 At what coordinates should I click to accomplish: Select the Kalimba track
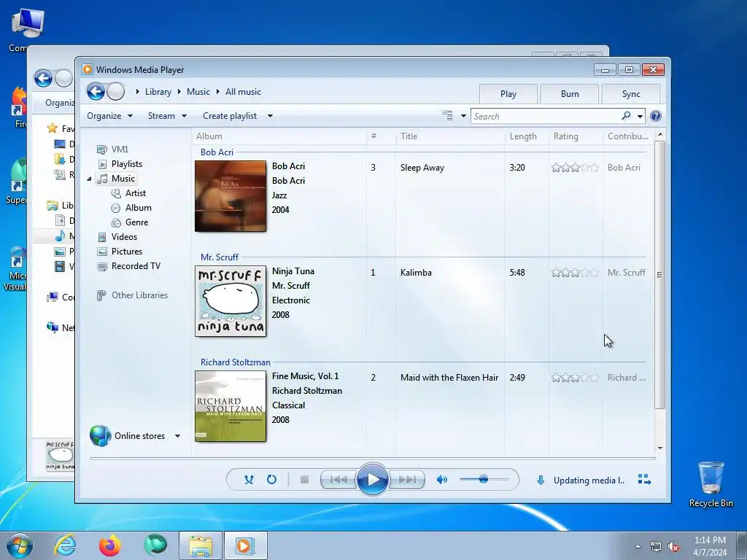(x=416, y=273)
